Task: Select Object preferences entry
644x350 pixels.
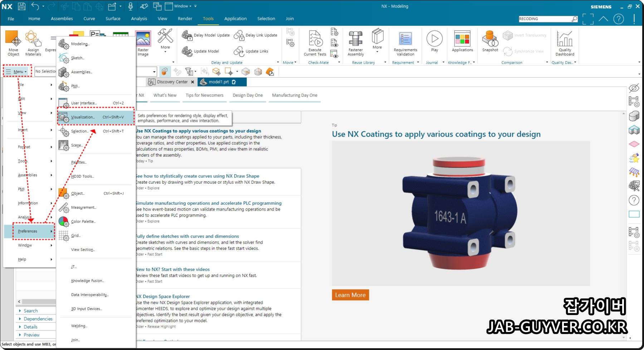Action: (96, 193)
